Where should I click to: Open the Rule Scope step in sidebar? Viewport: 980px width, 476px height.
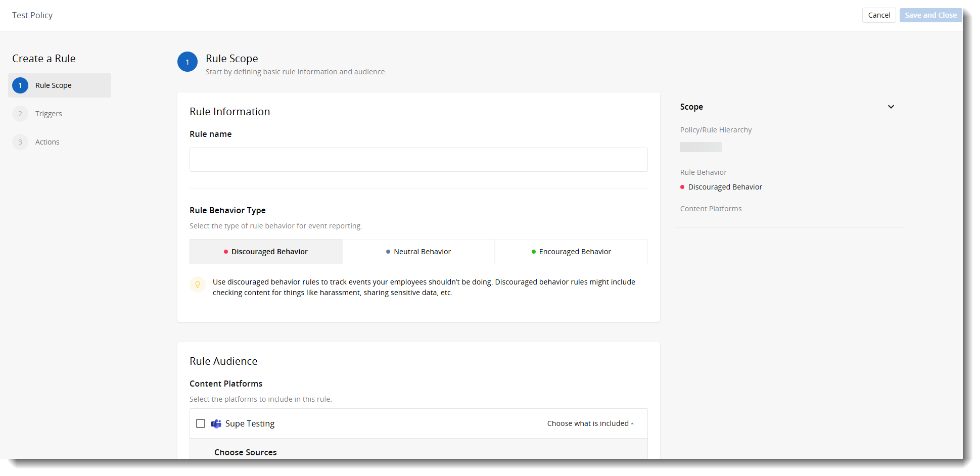tap(54, 85)
